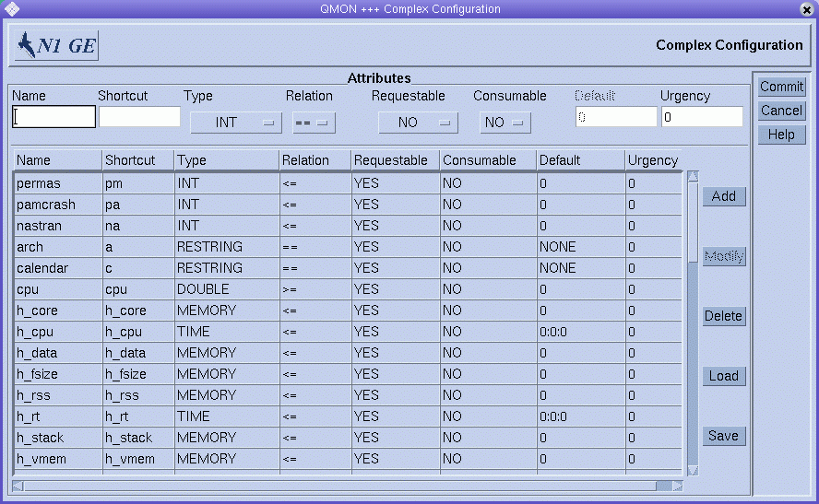Click the Add button
This screenshot has width=819, height=504.
tap(723, 196)
